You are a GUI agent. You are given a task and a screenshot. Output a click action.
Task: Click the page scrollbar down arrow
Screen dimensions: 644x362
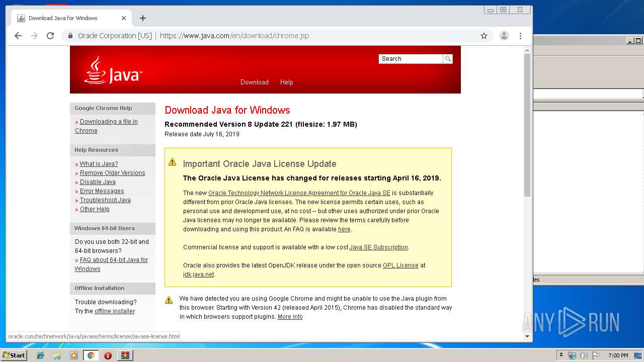coord(527,336)
